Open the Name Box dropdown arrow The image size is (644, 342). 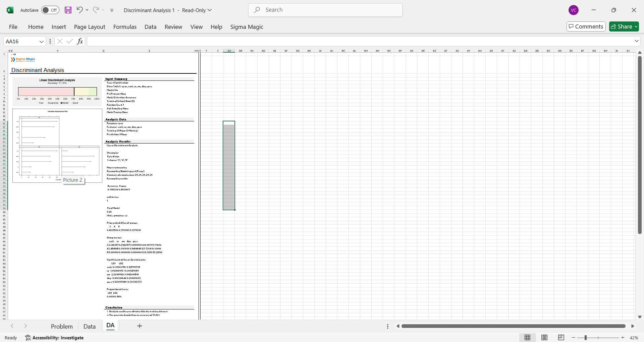point(42,42)
